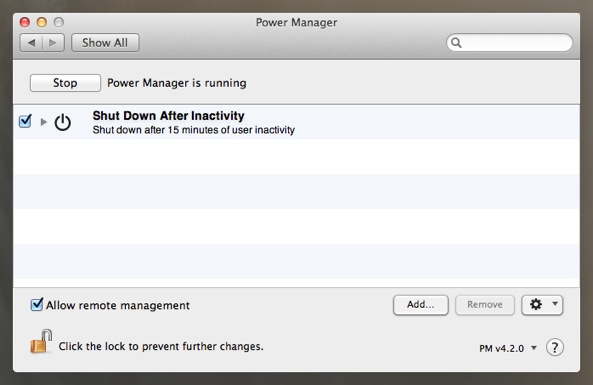Go back with the left arrow button
The width and height of the screenshot is (593, 385).
31,43
